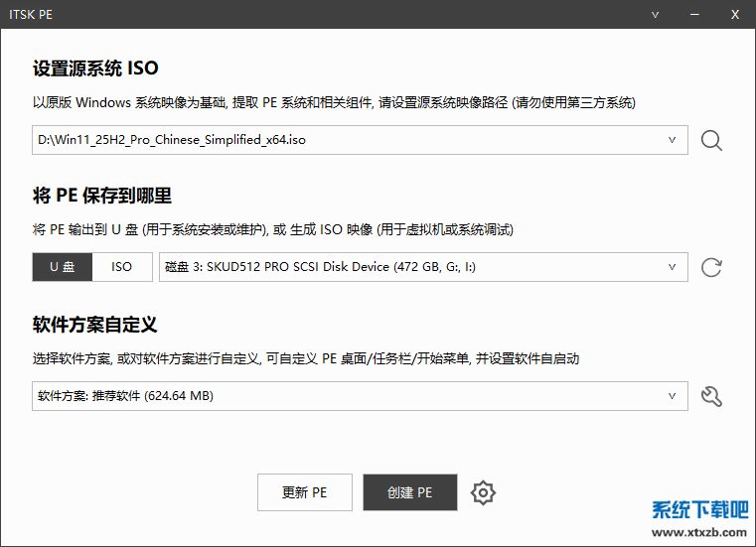The height and width of the screenshot is (547, 756).
Task: Refresh the disk list with the circular arrow
Action: point(711,267)
